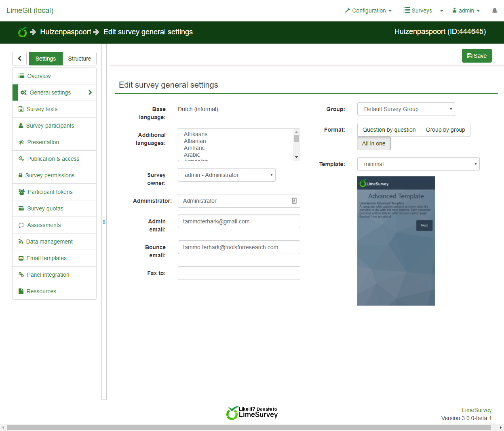Click the notifications bell icon
This screenshot has width=504, height=431.
(494, 11)
